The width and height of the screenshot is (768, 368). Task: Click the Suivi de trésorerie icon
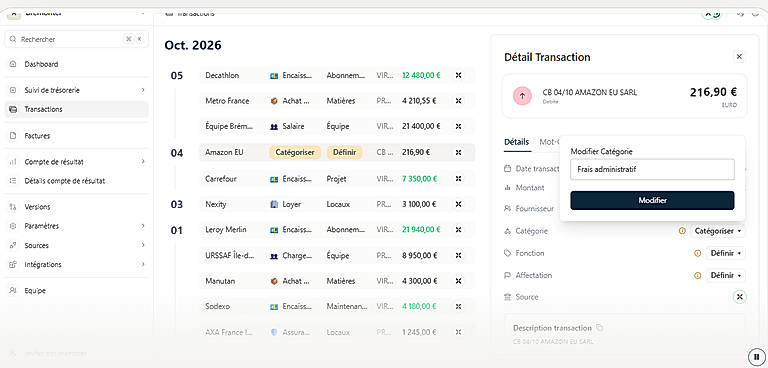[13, 90]
